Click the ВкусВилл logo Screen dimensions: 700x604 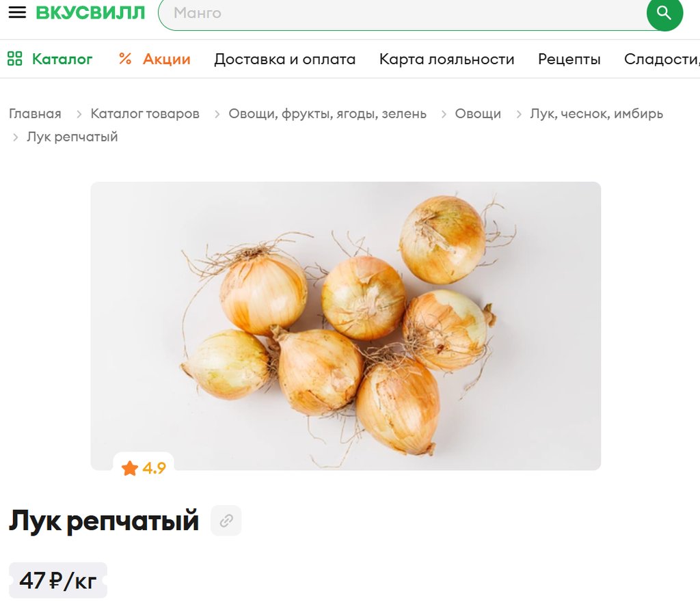90,12
